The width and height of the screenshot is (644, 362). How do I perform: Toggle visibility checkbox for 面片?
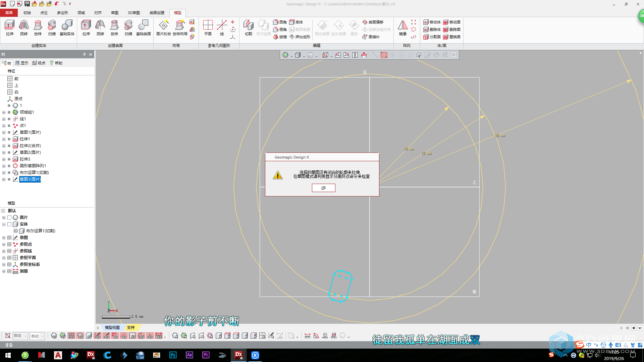click(x=9, y=218)
